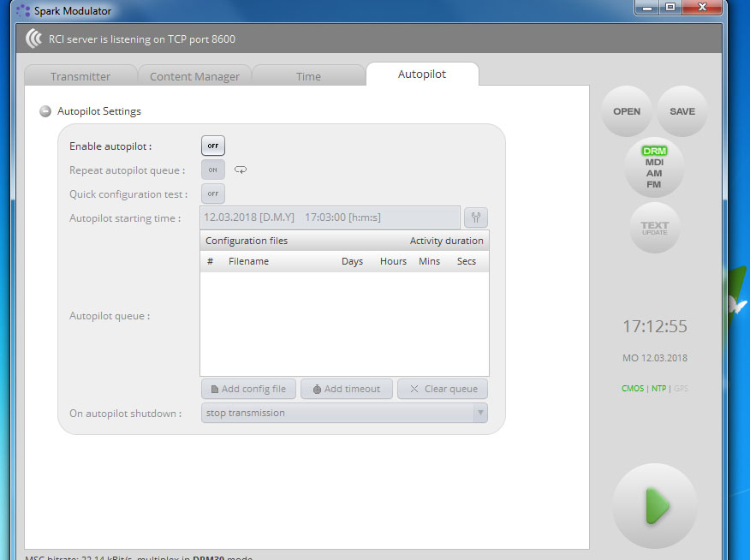The width and height of the screenshot is (750, 560).
Task: Click the green play start button
Action: 655,506
